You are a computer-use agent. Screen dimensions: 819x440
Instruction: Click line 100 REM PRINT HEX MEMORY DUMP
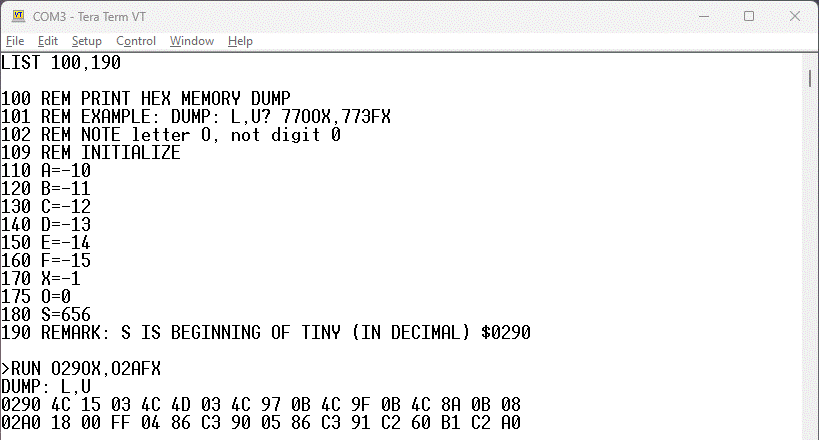point(145,98)
